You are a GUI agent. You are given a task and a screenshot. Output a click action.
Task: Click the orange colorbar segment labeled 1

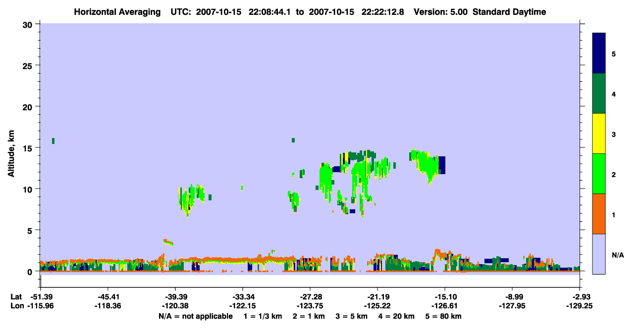(x=599, y=214)
